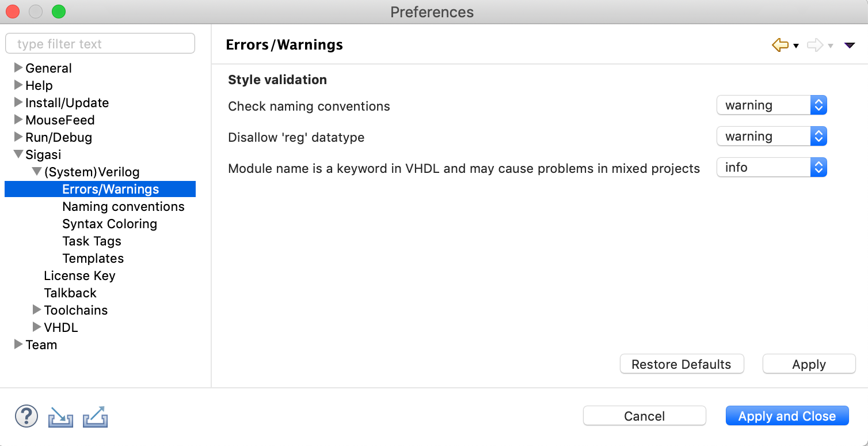The height and width of the screenshot is (446, 868).
Task: Click the Apply and Close button
Action: [x=787, y=416]
